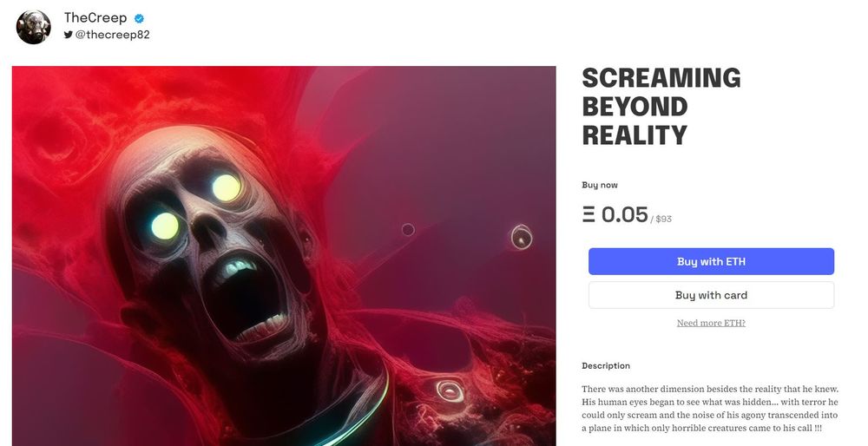Viewport: 868px width, 446px height.
Task: Click the TheCreep creator name
Action: pos(95,17)
